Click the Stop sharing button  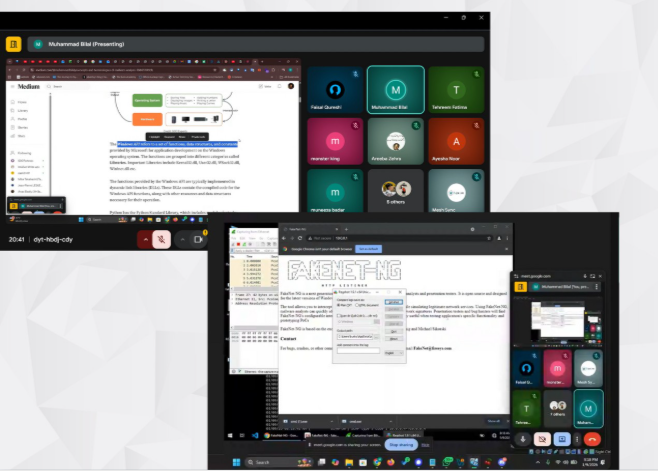(401, 445)
